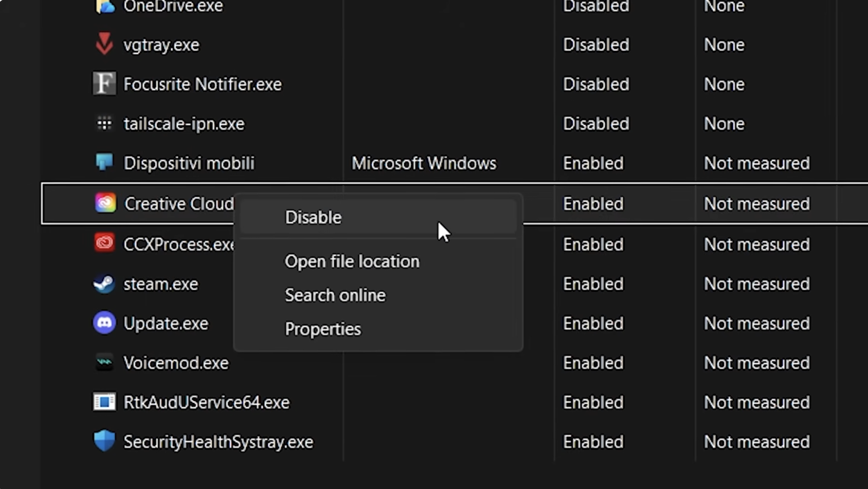Select the Voicemod.exe startup row name
This screenshot has height=489, width=868.
(x=176, y=363)
